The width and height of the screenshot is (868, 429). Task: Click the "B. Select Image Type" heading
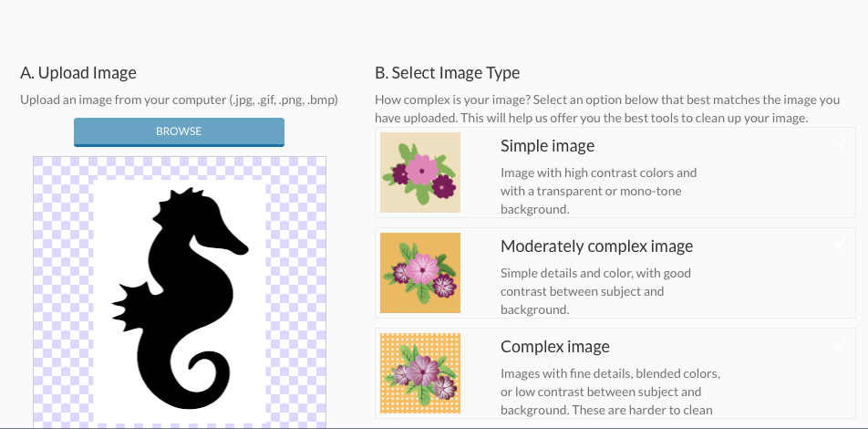tap(447, 73)
